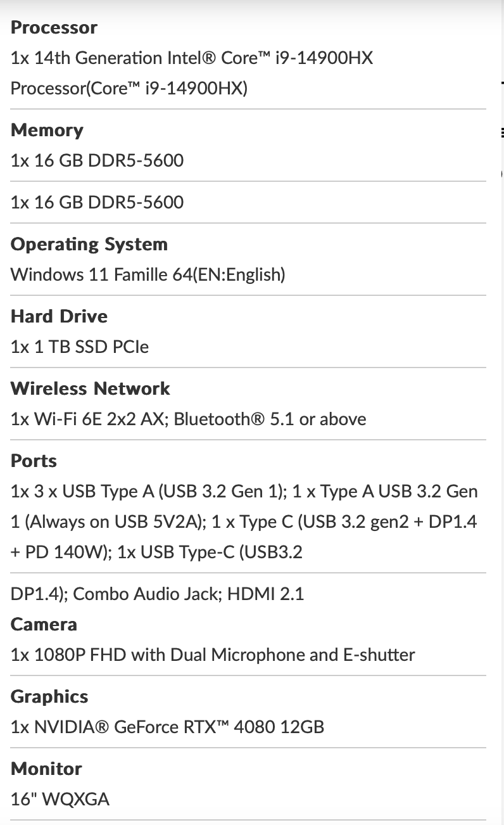This screenshot has height=825, width=504.
Task: Click the 16" WQXGA monitor value
Action: point(60,799)
